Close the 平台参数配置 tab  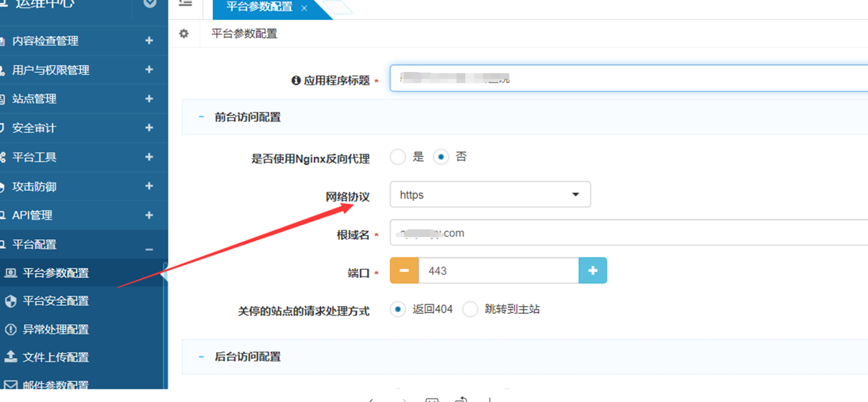(x=304, y=8)
